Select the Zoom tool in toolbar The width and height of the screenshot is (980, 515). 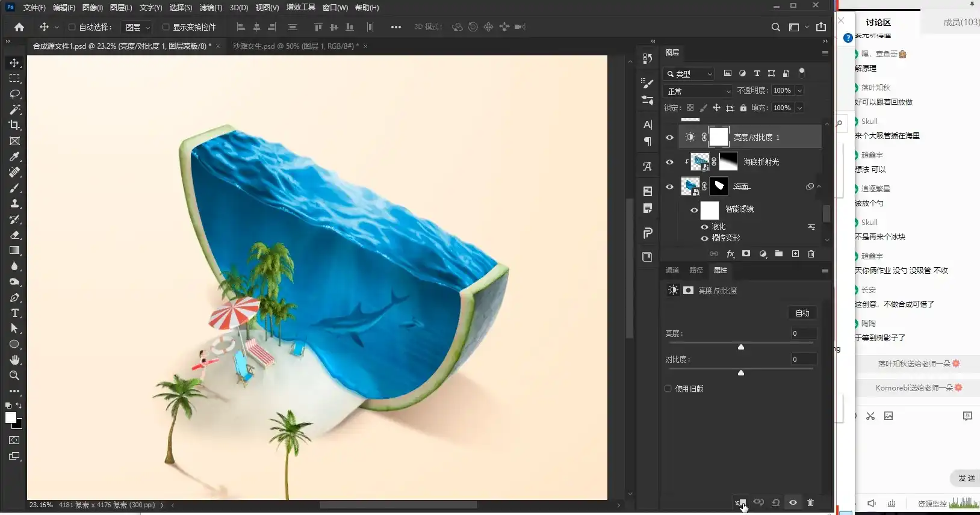[14, 375]
